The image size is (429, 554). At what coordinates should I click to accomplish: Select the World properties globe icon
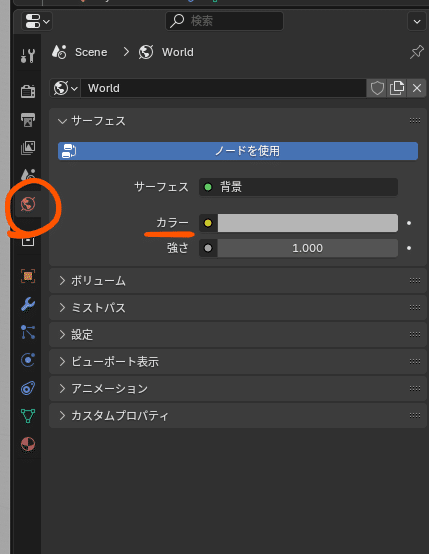pos(28,204)
